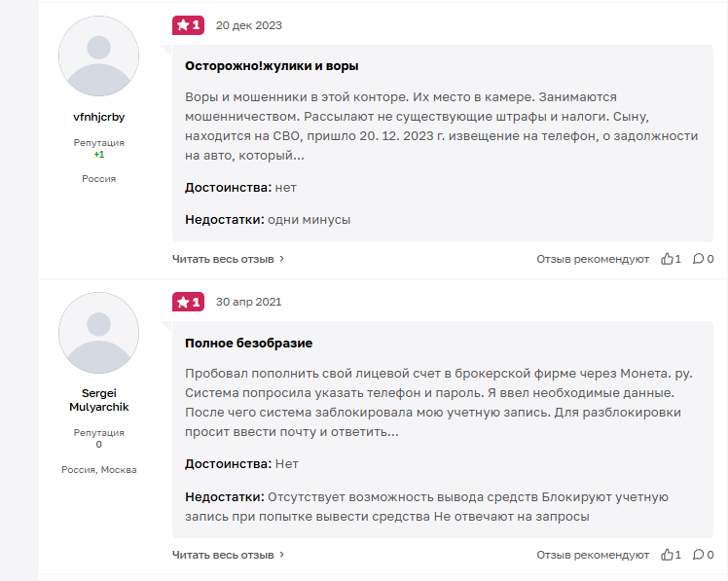This screenshot has height=581, width=728.
Task: Open Sergei Mulyarchik's avatar picture
Action: coord(98,332)
